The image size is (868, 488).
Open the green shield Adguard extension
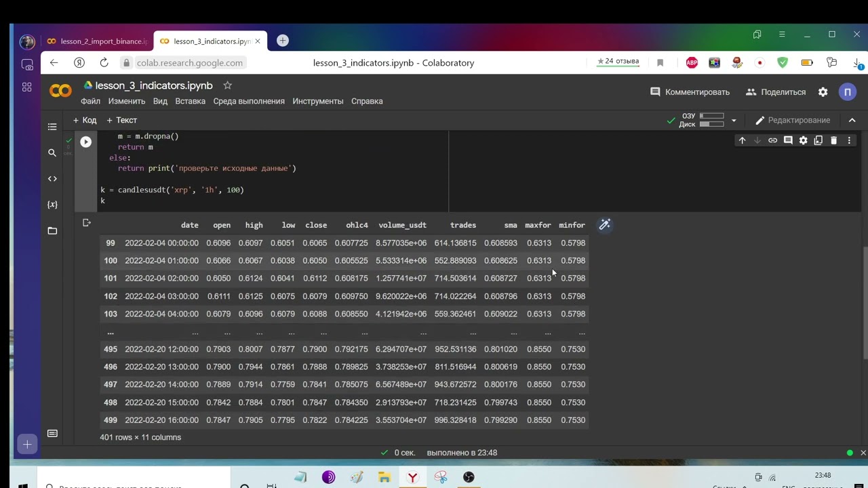783,62
